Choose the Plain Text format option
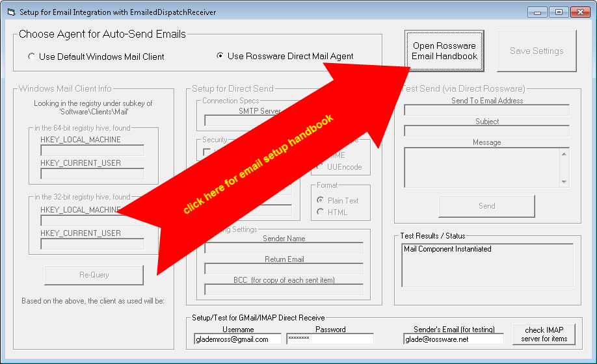This screenshot has width=597, height=364. pyautogui.click(x=319, y=201)
